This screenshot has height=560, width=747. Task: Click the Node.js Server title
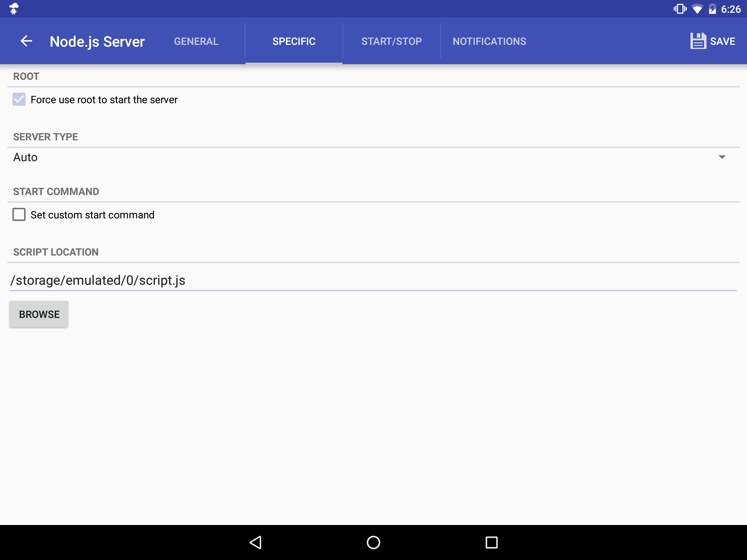(x=97, y=42)
